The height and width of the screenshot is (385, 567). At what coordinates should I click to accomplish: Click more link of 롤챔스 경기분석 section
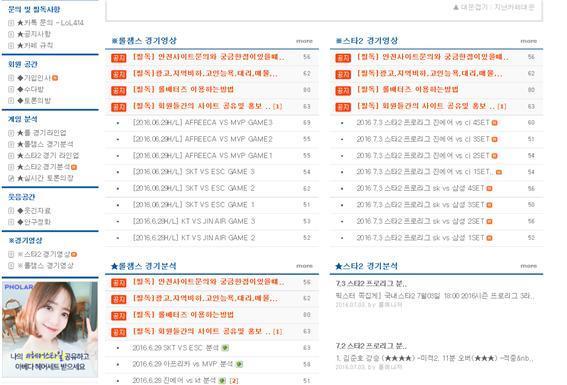[304, 266]
